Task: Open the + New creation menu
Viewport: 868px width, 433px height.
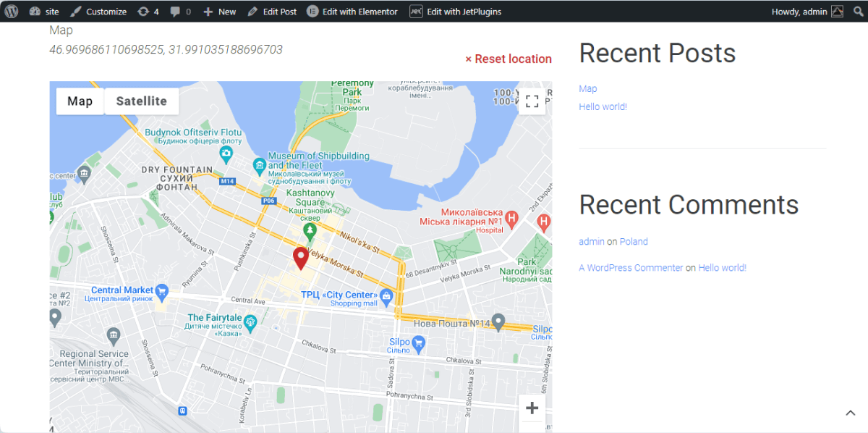Action: 218,11
